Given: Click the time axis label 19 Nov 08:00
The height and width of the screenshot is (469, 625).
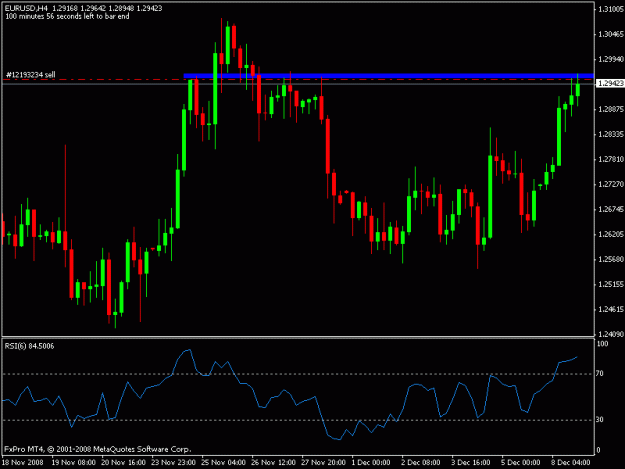Looking at the screenshot, I should click(x=74, y=463).
